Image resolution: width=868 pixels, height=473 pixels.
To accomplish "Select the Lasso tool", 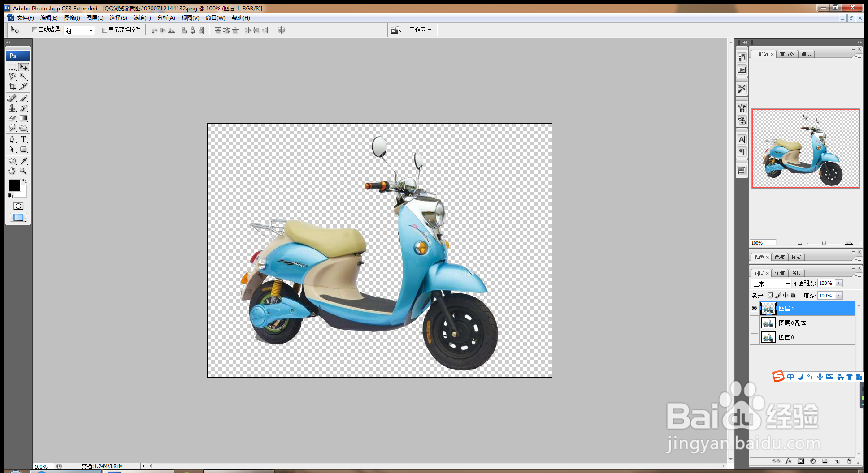I will coord(12,77).
